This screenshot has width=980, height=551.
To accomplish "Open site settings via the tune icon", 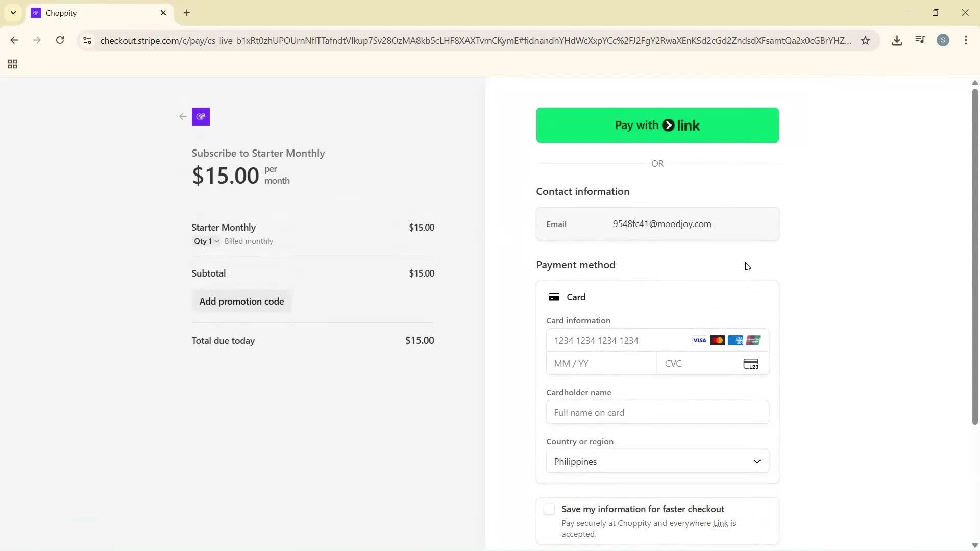I will (87, 41).
